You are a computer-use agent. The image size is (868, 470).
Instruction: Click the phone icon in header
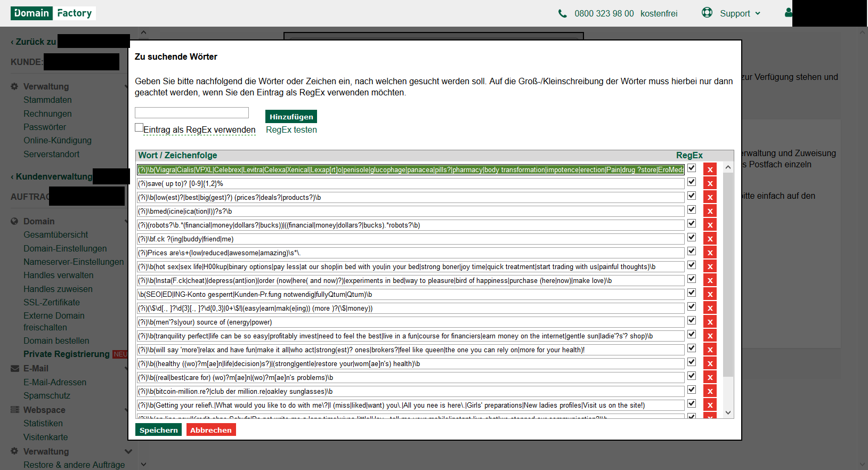click(562, 13)
